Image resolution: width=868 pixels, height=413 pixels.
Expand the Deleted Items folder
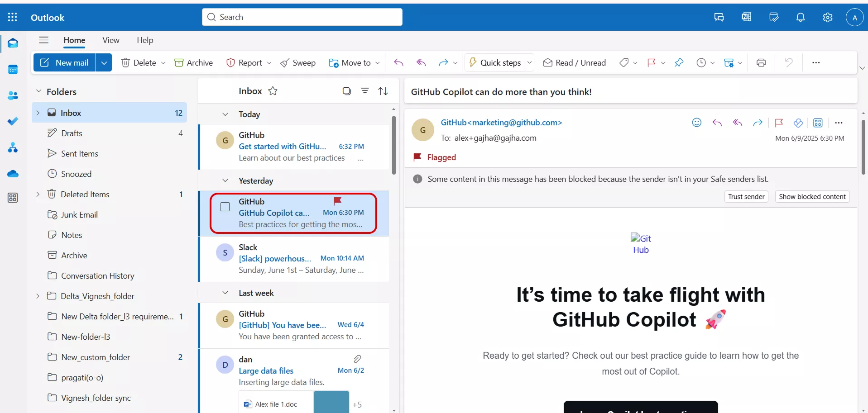[x=38, y=194]
